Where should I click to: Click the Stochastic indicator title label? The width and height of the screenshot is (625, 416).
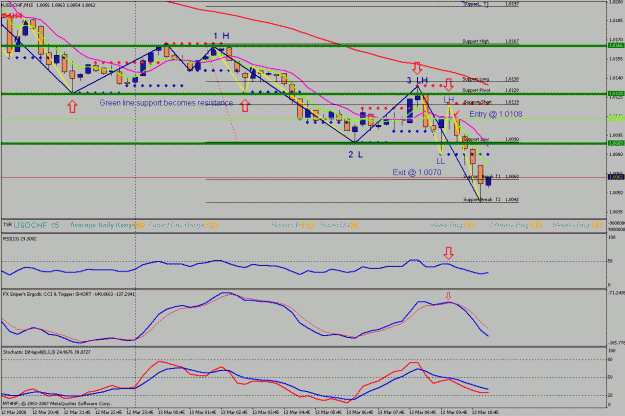47,352
